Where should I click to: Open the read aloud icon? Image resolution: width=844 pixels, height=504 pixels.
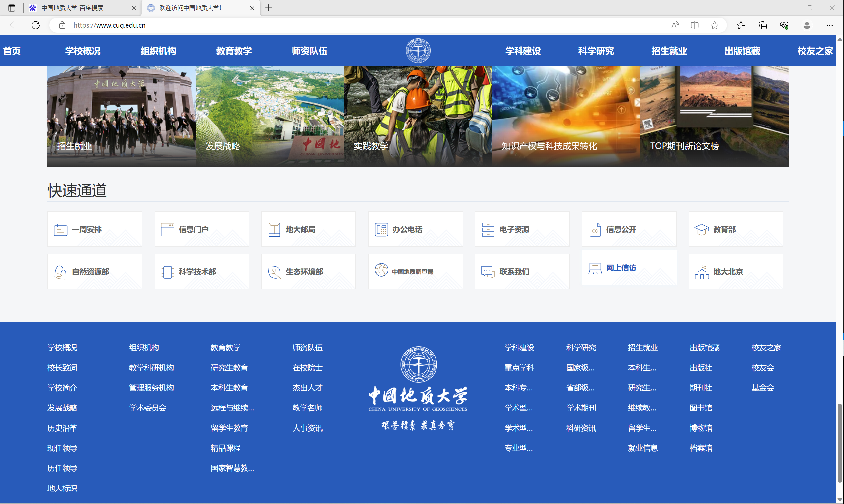675,25
